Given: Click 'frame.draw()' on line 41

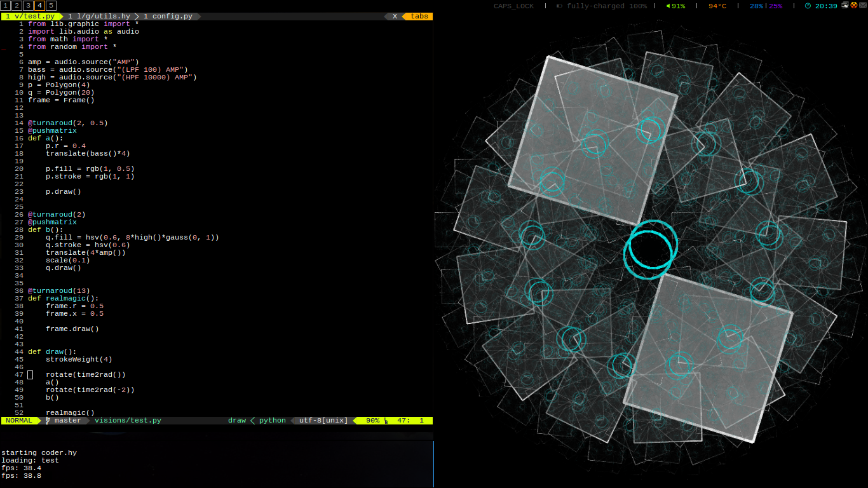Looking at the screenshot, I should (x=72, y=329).
